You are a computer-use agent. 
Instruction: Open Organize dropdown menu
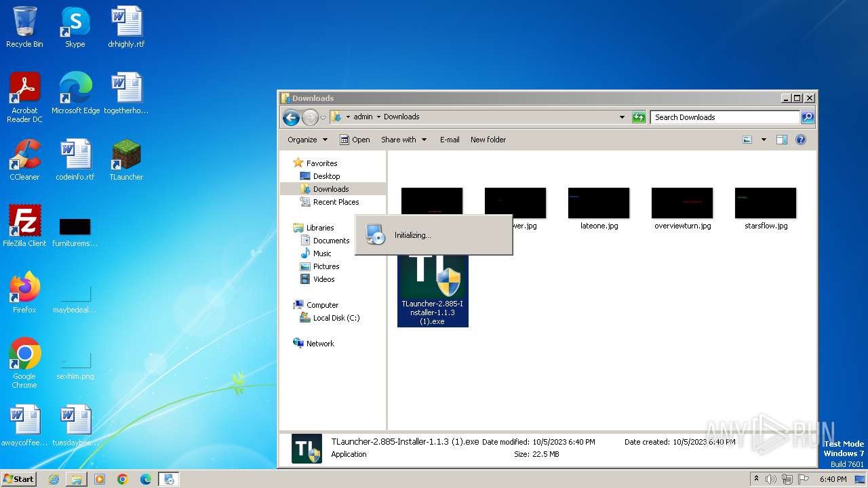[307, 140]
